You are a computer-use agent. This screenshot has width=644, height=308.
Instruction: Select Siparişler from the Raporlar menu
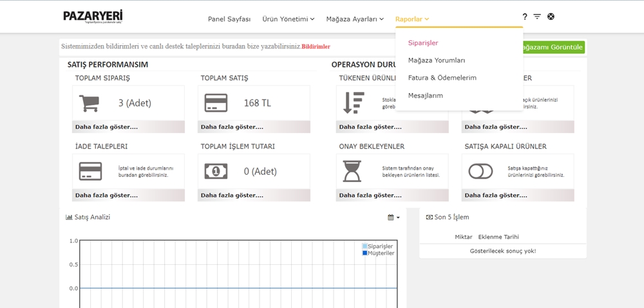click(x=423, y=42)
